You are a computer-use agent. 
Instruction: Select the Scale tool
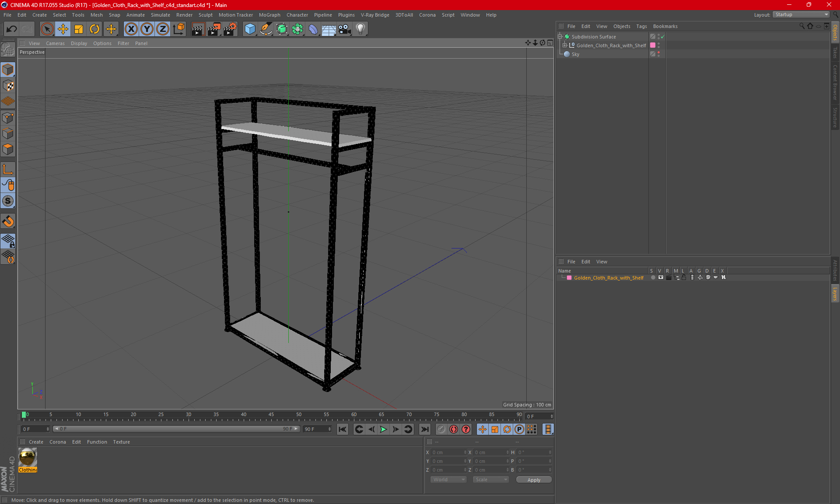pos(79,29)
